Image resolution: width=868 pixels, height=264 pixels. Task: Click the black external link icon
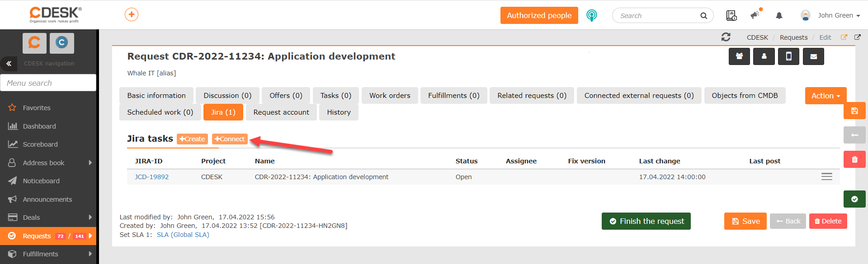pyautogui.click(x=857, y=37)
